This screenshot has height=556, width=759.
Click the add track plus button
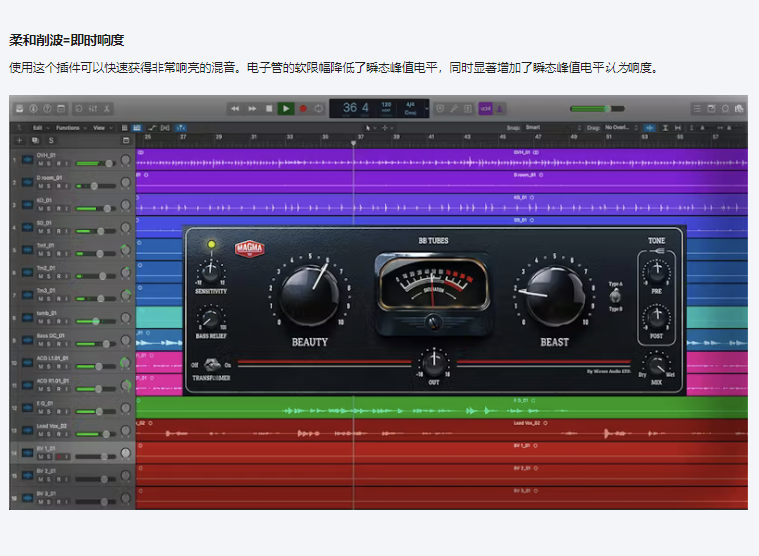coord(18,141)
